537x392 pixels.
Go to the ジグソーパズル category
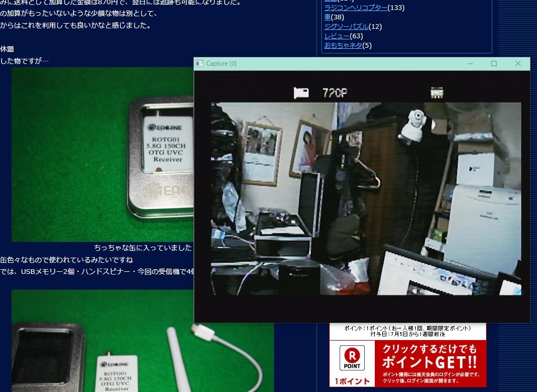point(346,27)
